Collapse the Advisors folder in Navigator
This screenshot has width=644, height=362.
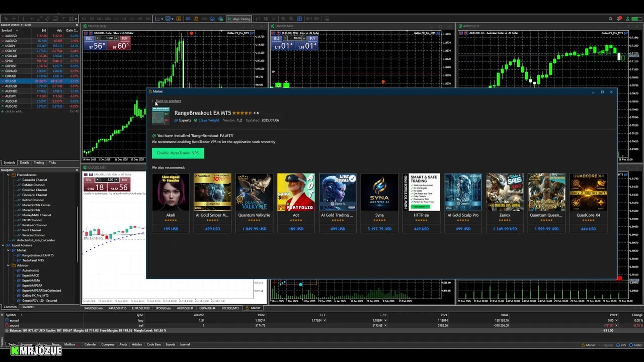coord(8,265)
